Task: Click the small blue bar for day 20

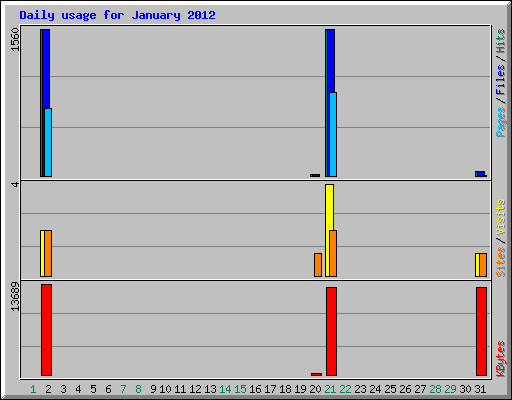Action: [315, 175]
